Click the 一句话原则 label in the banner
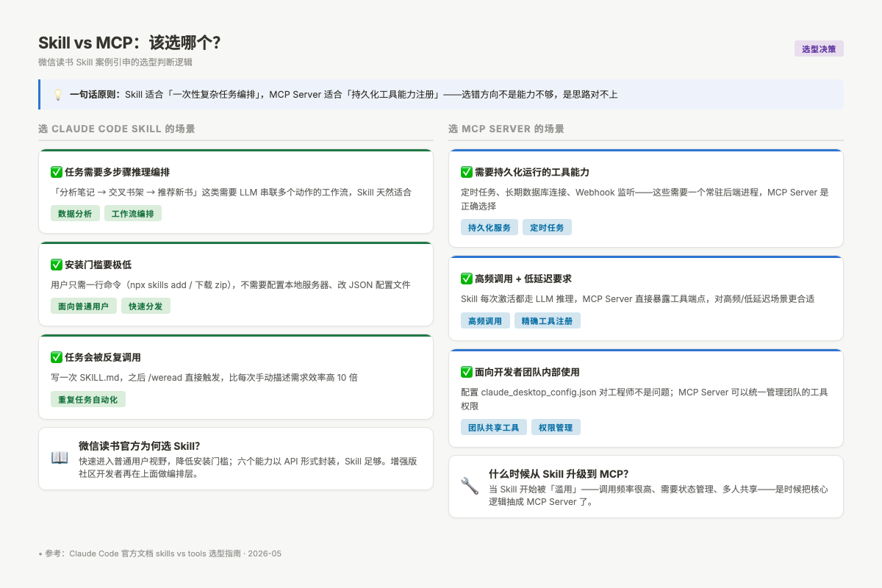 (95, 95)
